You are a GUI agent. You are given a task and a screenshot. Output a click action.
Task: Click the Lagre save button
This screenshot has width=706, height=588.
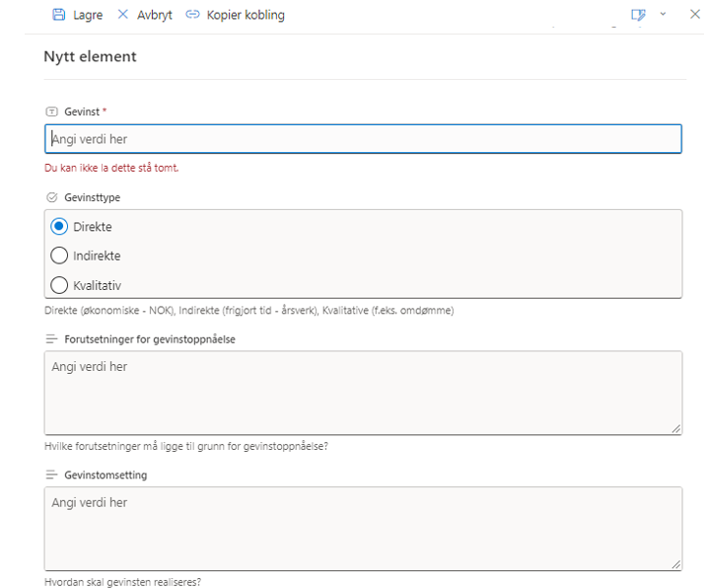click(77, 15)
